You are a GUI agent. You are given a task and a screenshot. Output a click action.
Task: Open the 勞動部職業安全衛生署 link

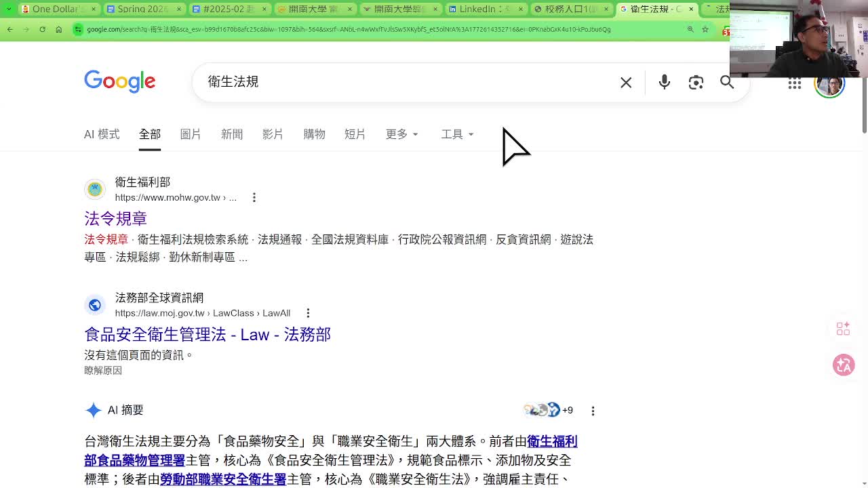pos(223,479)
